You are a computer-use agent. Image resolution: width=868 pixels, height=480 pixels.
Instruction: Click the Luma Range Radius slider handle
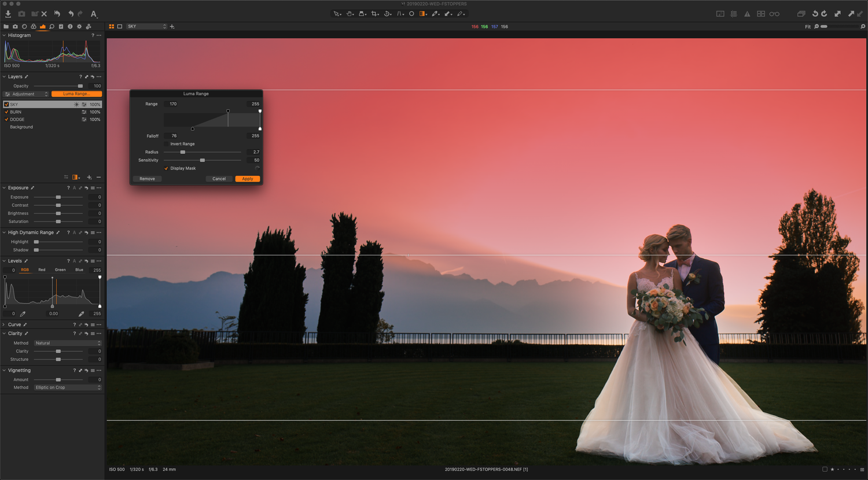pos(183,152)
